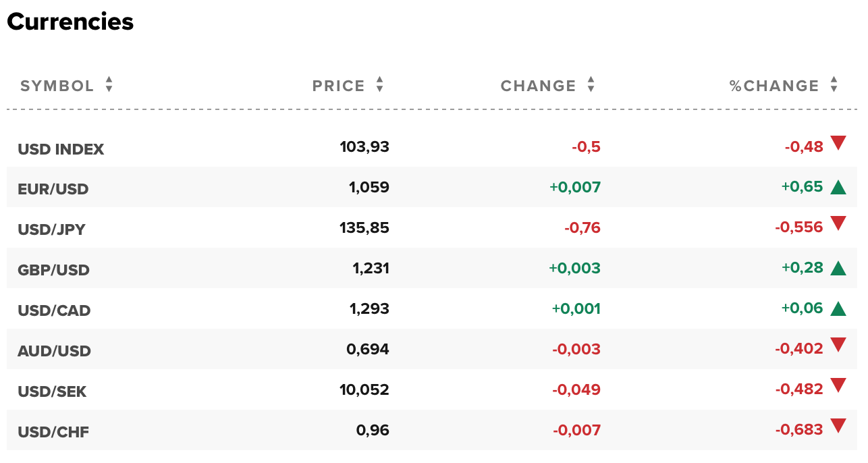Open the USD INDEX symbol entry

pyautogui.click(x=61, y=148)
